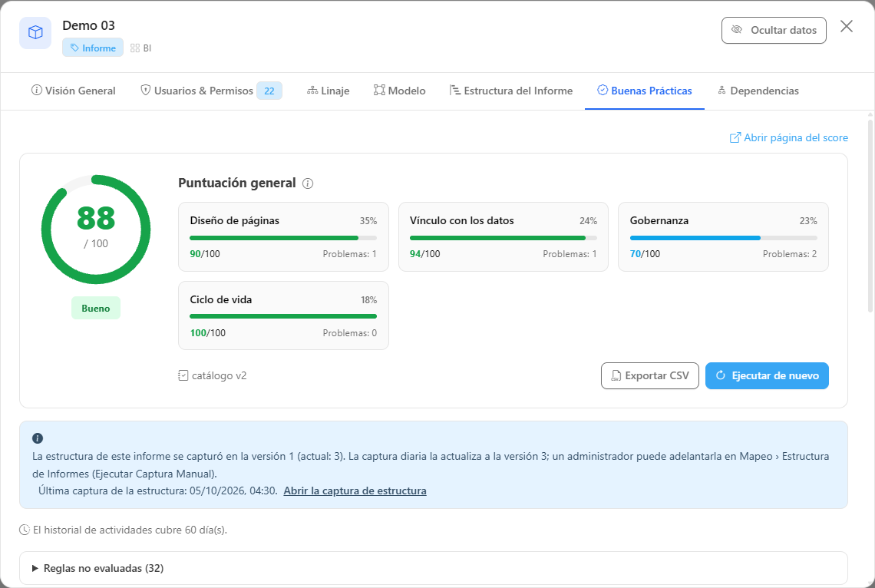Open the Diseño de páginas score card
Viewport: 875px width, 588px height.
click(283, 236)
